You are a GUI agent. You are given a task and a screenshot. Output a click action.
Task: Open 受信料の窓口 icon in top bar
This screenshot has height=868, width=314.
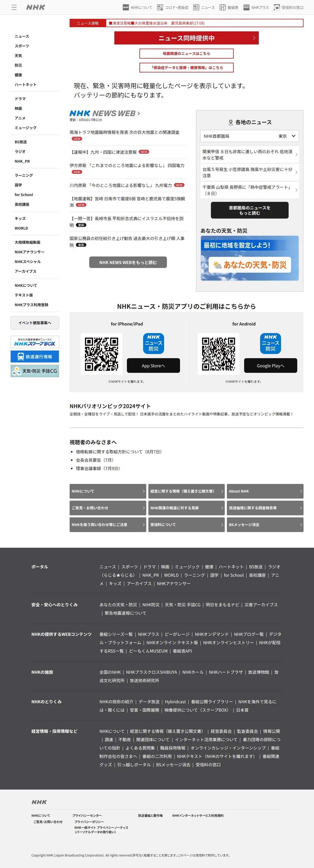coord(288,7)
